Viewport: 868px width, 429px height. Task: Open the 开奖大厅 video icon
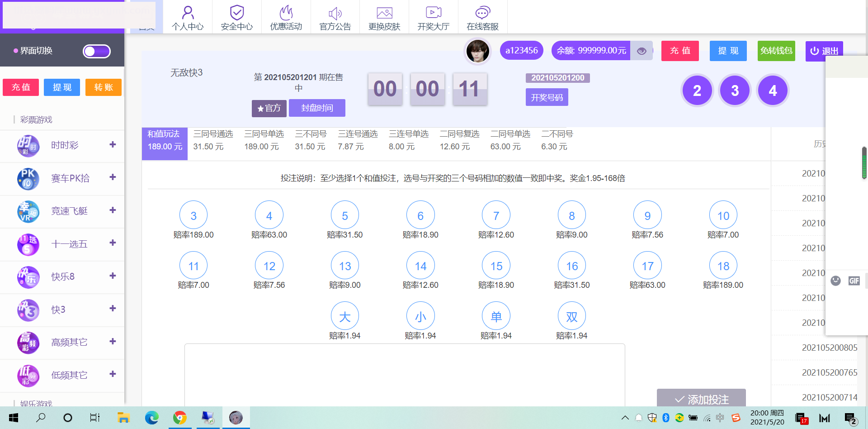[433, 13]
